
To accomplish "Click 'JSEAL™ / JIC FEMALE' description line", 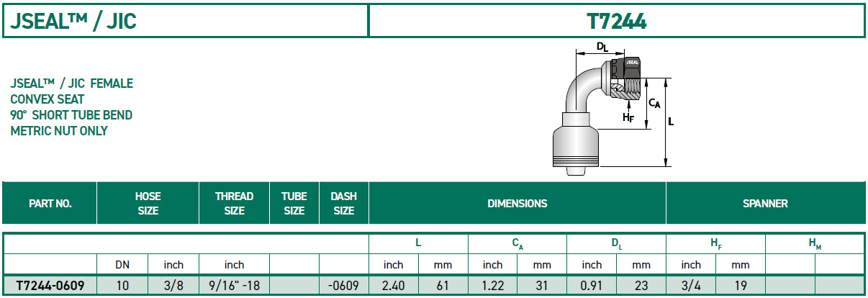I will coord(72,83).
